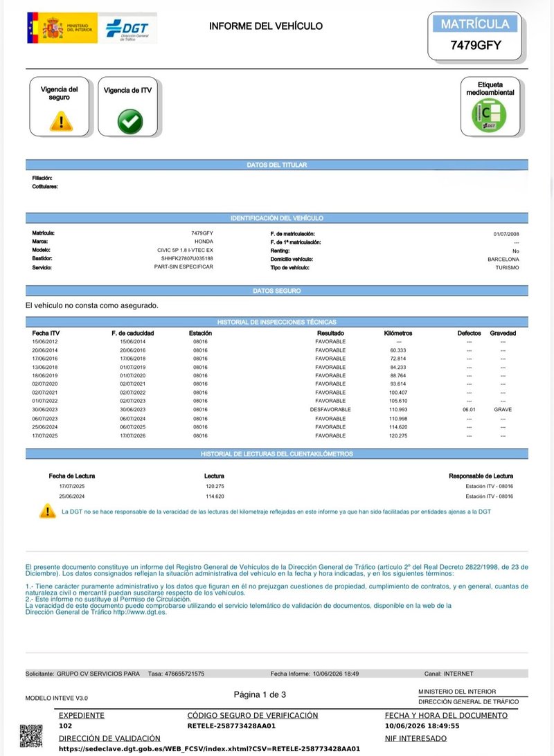Click the Página 1 de 3 indicator

coord(260,695)
